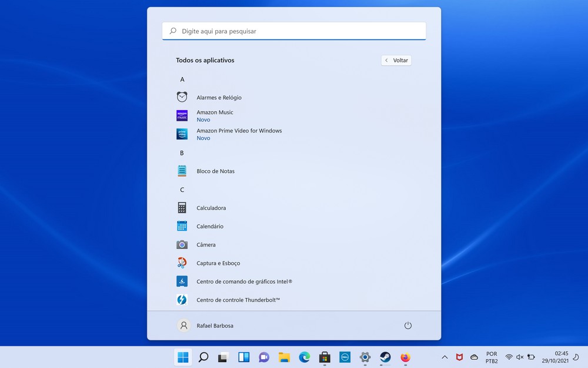Open Amazon Prime Video for Windows
The height and width of the screenshot is (368, 588).
pos(239,131)
